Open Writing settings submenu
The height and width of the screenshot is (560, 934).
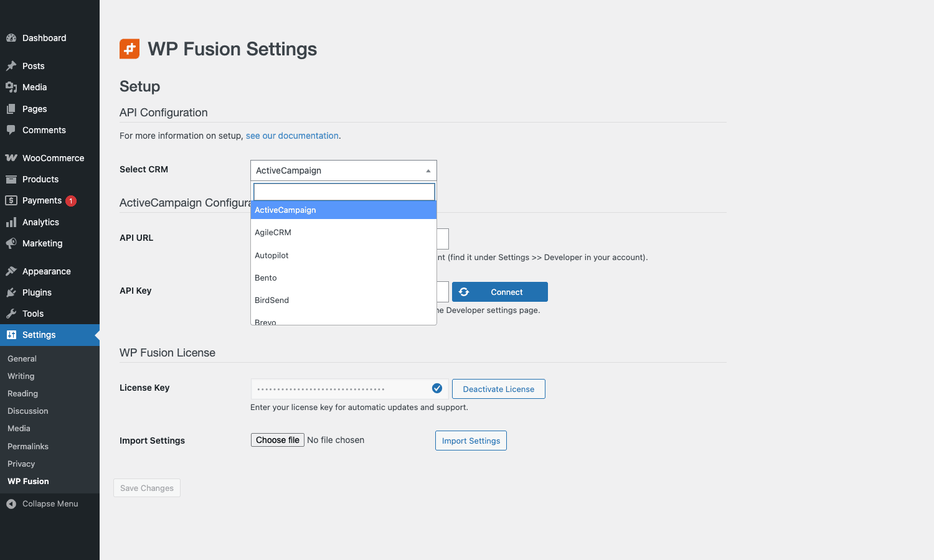21,376
